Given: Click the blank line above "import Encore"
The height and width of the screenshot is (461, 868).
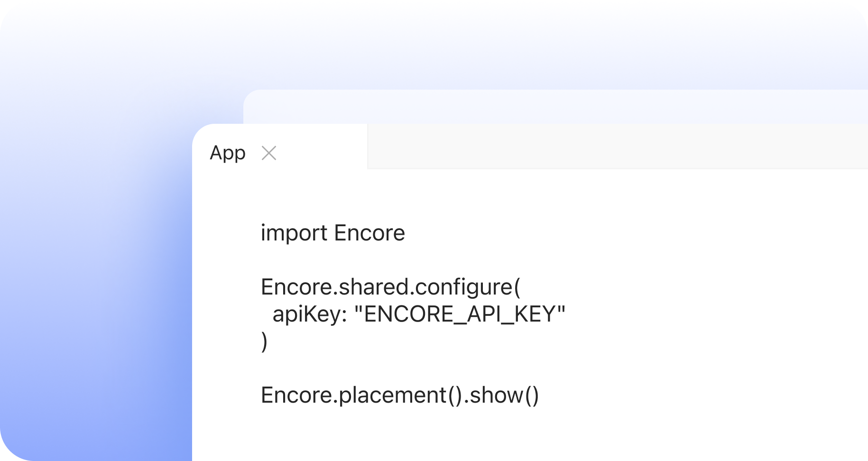Looking at the screenshot, I should point(332,205).
